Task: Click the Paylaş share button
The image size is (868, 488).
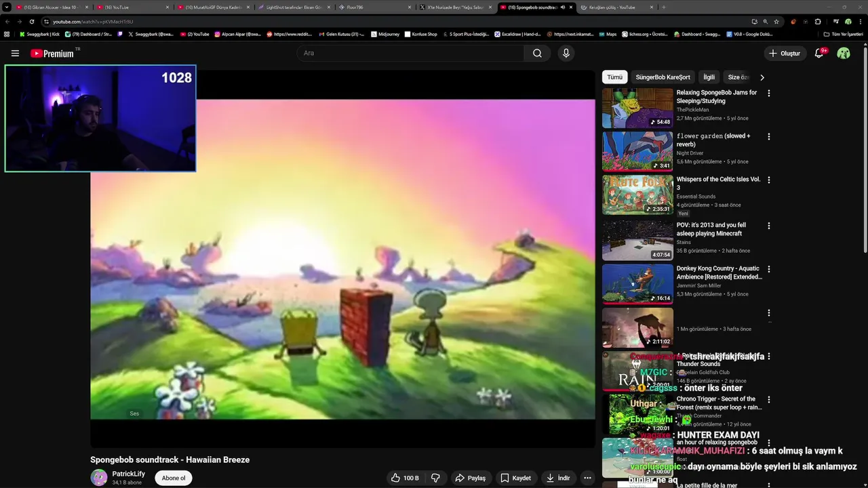Action: (471, 478)
